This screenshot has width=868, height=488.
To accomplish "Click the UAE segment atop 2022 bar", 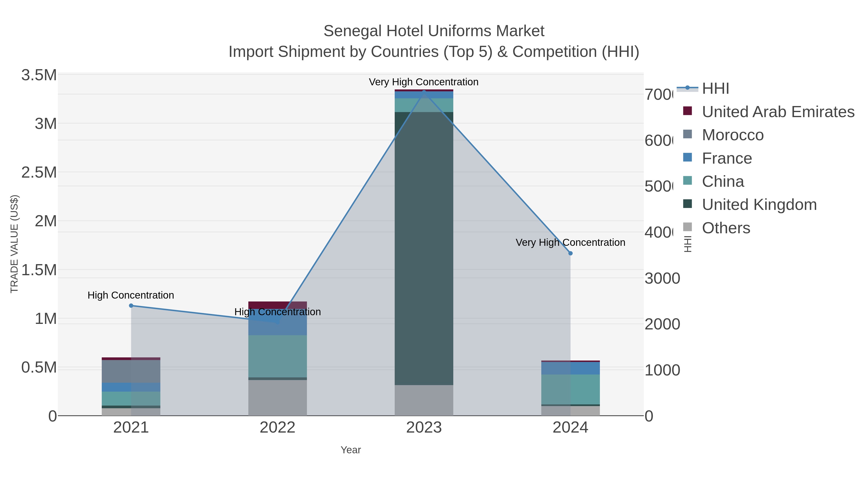I will coord(277,305).
